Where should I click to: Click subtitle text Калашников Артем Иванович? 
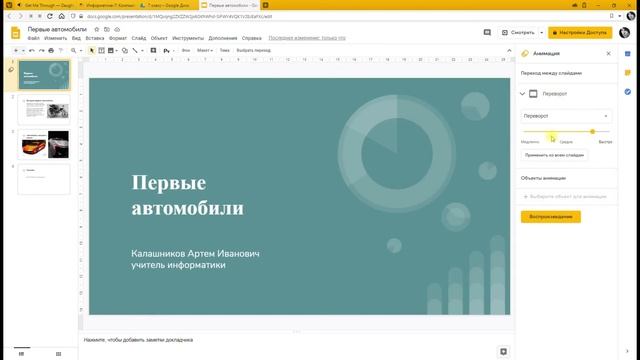tap(195, 253)
